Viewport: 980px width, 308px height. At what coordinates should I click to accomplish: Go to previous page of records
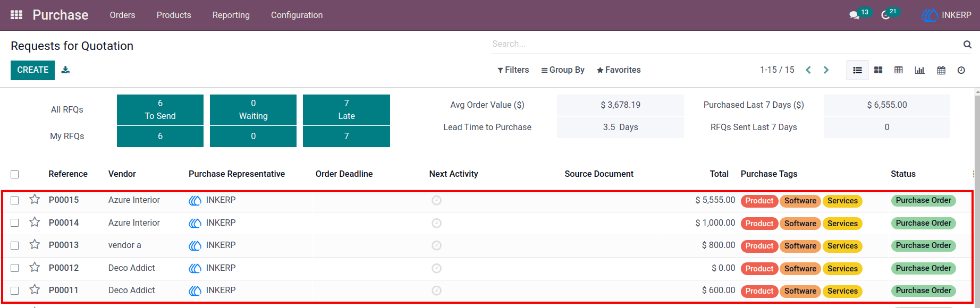[x=808, y=70]
